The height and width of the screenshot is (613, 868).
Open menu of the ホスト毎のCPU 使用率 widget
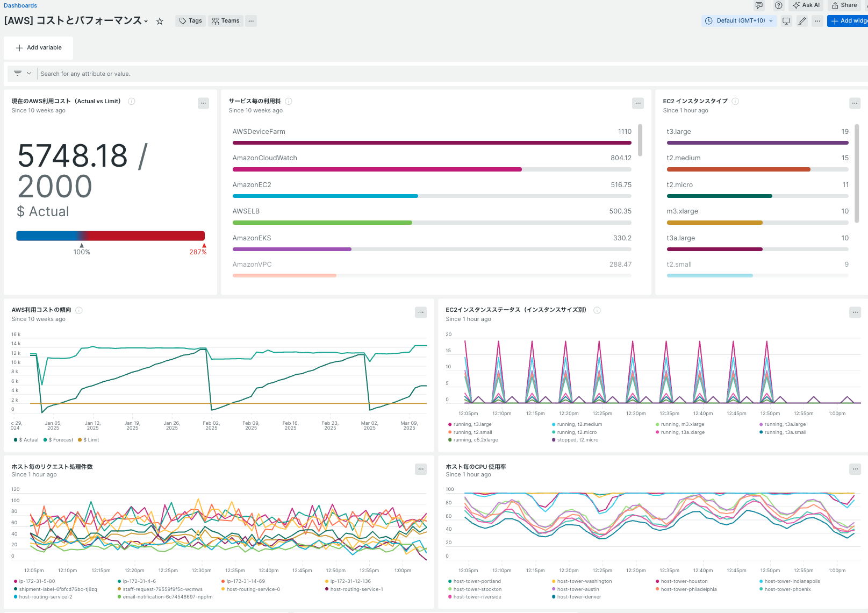pyautogui.click(x=855, y=469)
